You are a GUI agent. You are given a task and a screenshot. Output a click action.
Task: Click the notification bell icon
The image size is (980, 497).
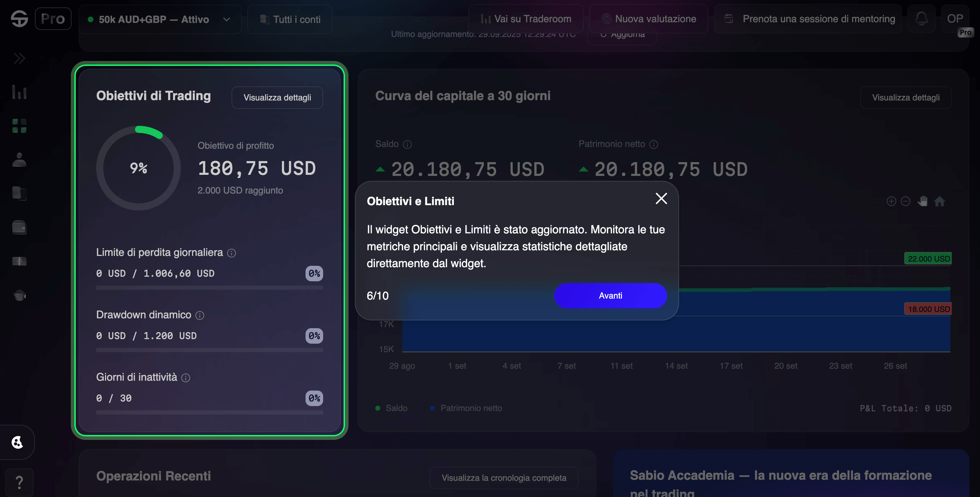click(921, 19)
